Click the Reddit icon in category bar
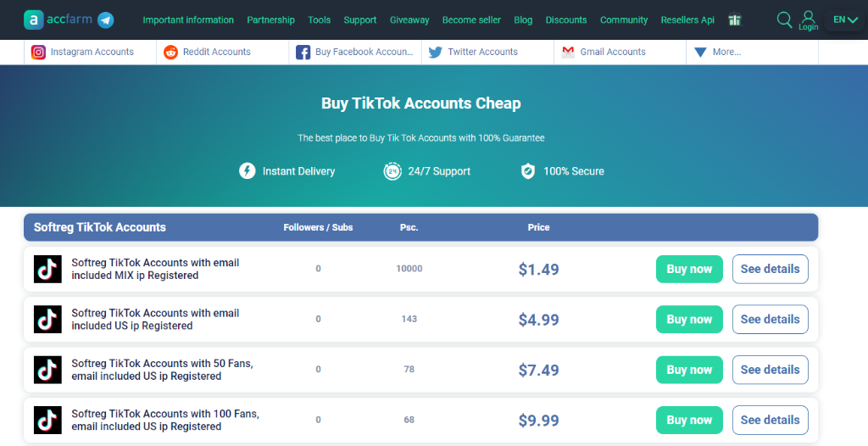868x446 pixels. click(x=170, y=52)
